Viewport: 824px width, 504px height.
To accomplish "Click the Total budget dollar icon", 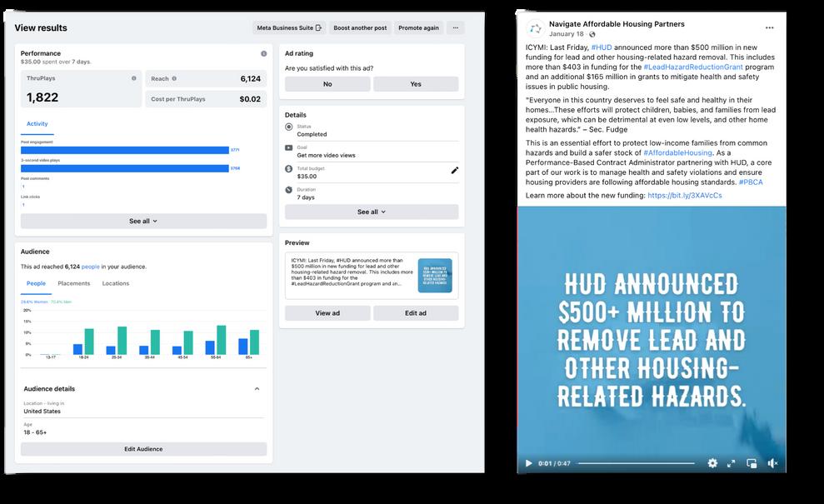I will pos(288,169).
